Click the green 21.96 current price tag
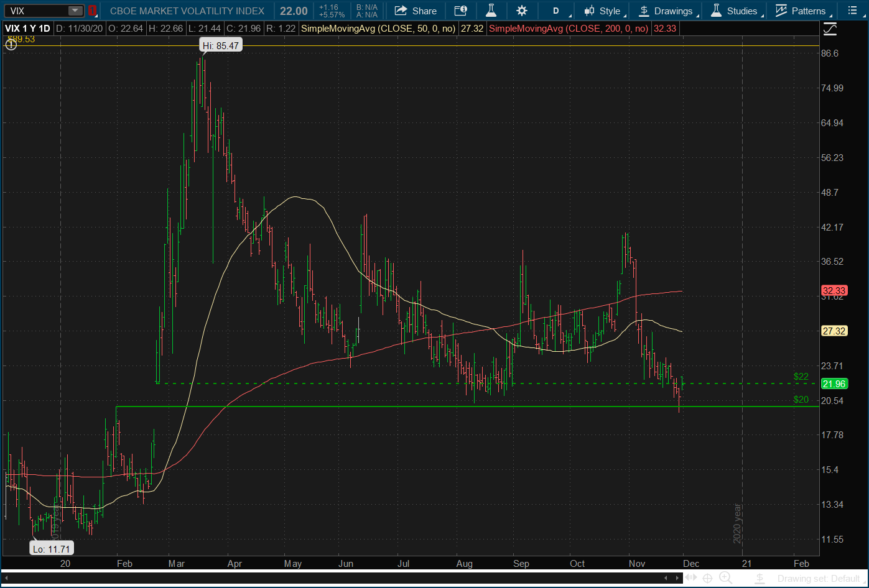869x588 pixels. point(834,384)
